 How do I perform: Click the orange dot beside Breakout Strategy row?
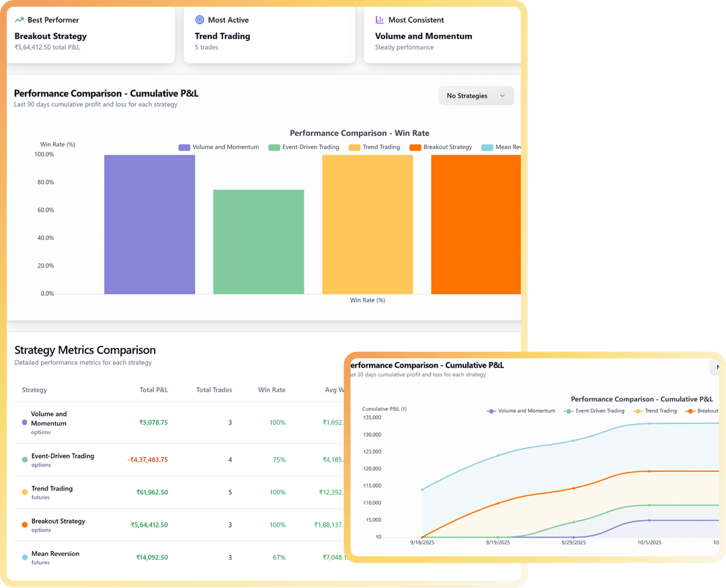click(25, 525)
